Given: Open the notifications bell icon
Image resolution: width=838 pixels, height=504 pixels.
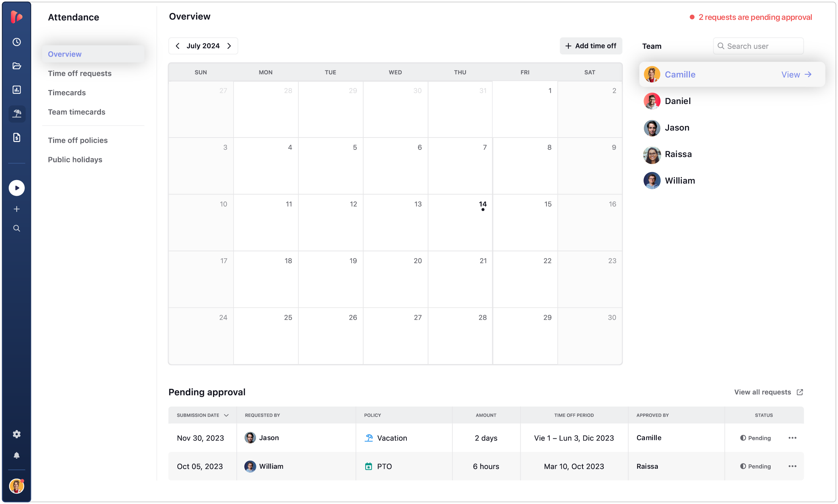Looking at the screenshot, I should pyautogui.click(x=16, y=455).
